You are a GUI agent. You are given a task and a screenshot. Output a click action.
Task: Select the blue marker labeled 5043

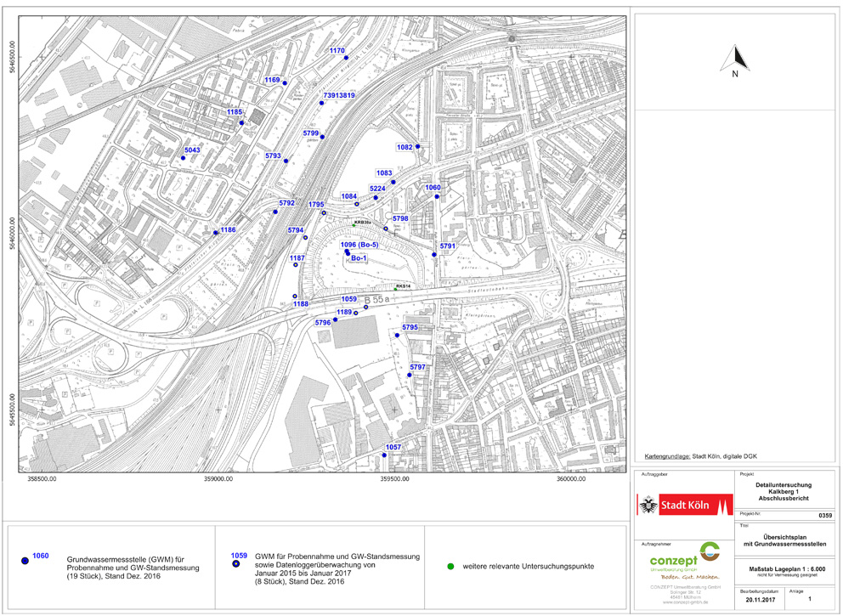184,159
